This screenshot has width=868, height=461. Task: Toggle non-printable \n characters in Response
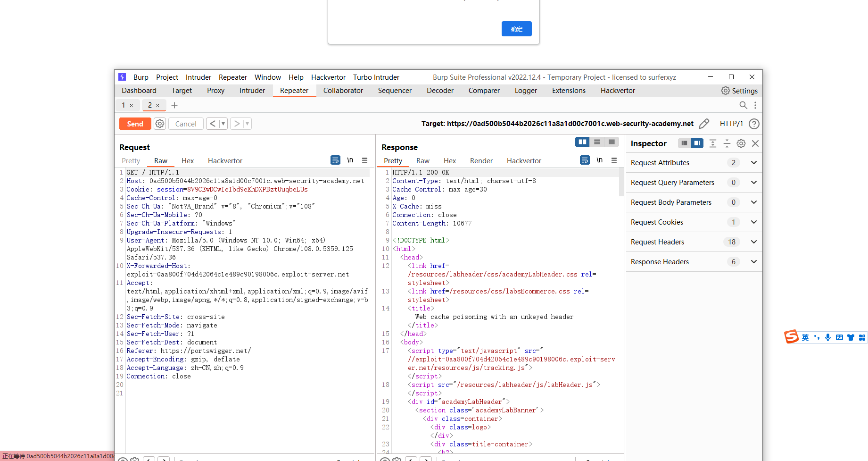[x=600, y=160]
